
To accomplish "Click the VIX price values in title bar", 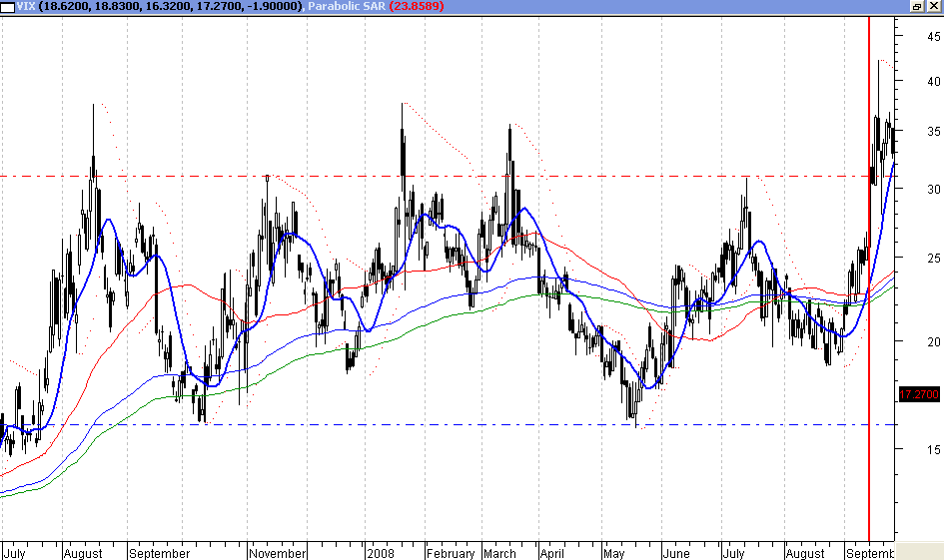I will click(170, 6).
